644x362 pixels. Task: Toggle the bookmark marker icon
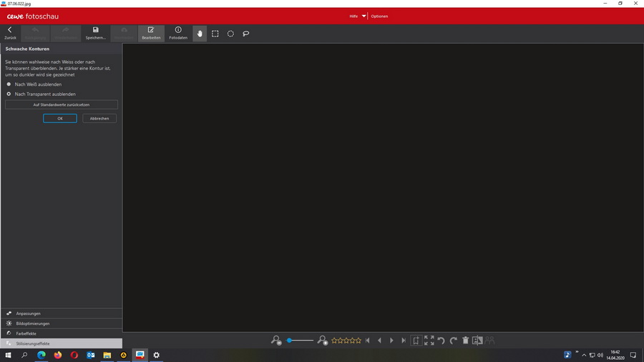click(416, 341)
